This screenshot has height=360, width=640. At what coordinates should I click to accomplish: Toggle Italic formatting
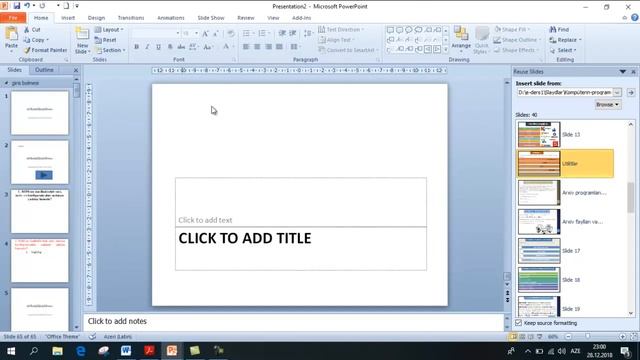tap(147, 47)
